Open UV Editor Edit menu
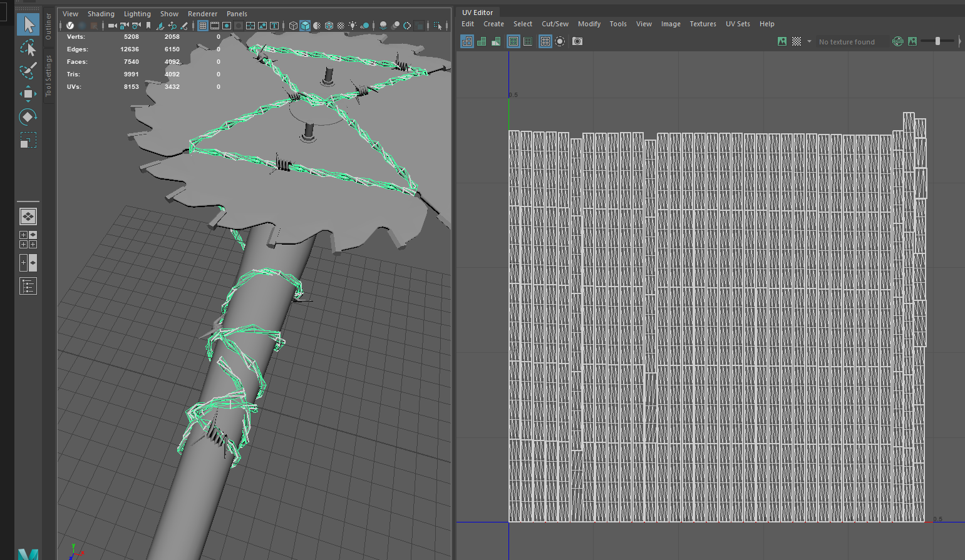The image size is (965, 560). click(468, 24)
